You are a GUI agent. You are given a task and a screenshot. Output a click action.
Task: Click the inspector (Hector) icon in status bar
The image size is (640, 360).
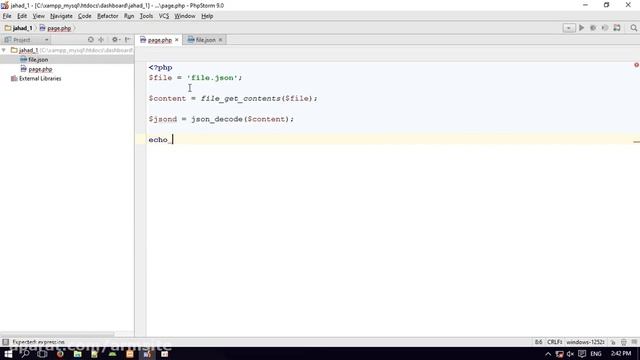pyautogui.click(x=624, y=342)
